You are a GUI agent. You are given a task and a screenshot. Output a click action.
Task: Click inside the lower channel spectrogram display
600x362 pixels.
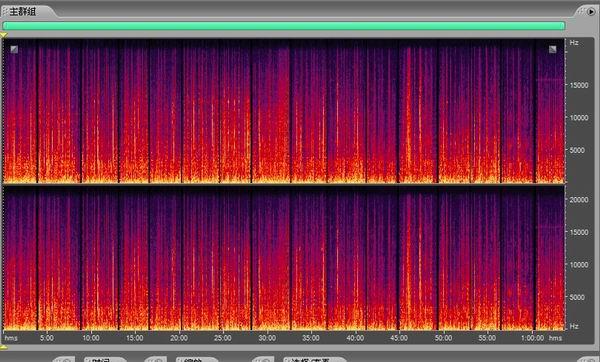point(284,258)
